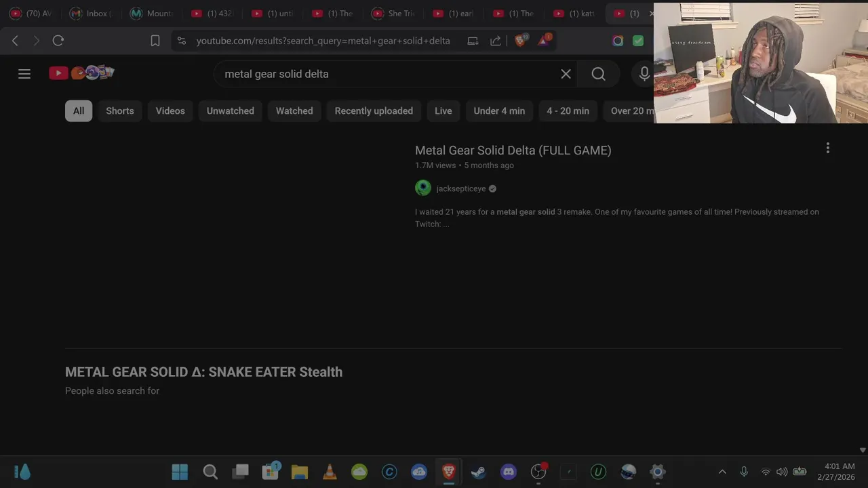The width and height of the screenshot is (868, 488).
Task: Open site settings icon in address bar
Action: tap(181, 41)
